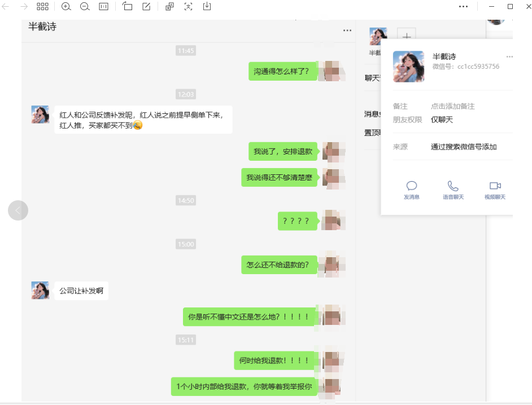Open the chat header ⋯ menu

pyautogui.click(x=347, y=30)
